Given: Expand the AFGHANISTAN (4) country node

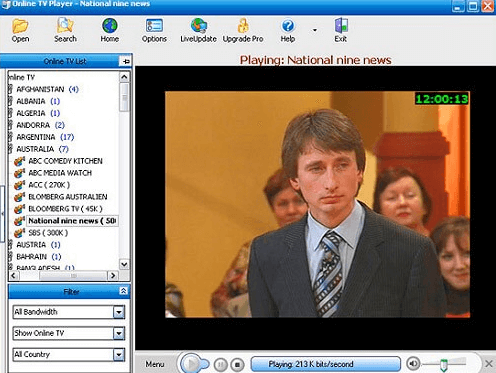Looking at the screenshot, I should tap(10, 89).
